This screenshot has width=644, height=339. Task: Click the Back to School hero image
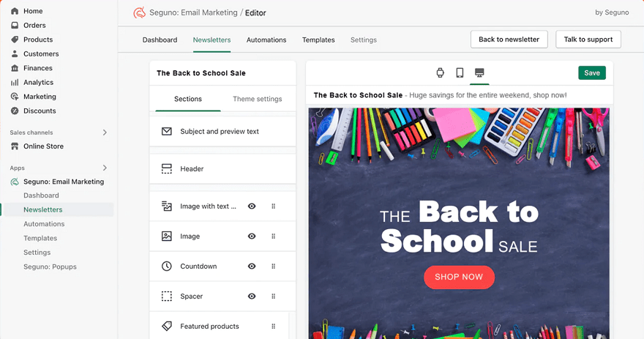(x=459, y=223)
